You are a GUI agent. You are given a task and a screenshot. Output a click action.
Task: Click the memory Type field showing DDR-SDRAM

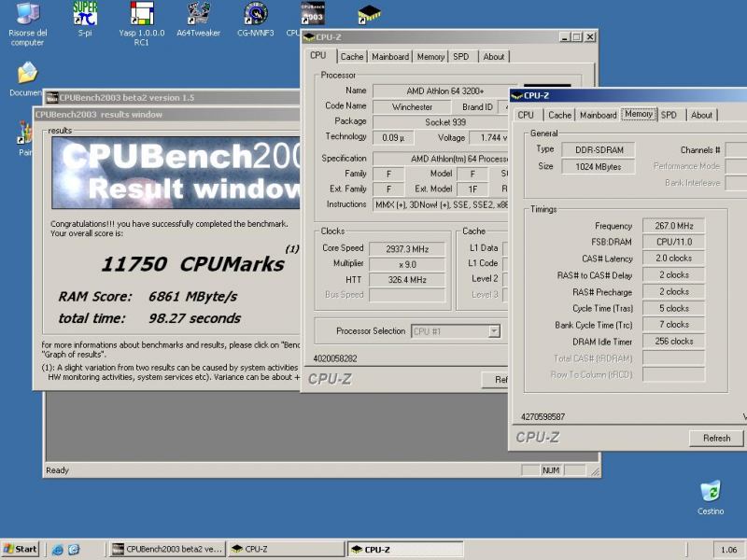tap(599, 150)
